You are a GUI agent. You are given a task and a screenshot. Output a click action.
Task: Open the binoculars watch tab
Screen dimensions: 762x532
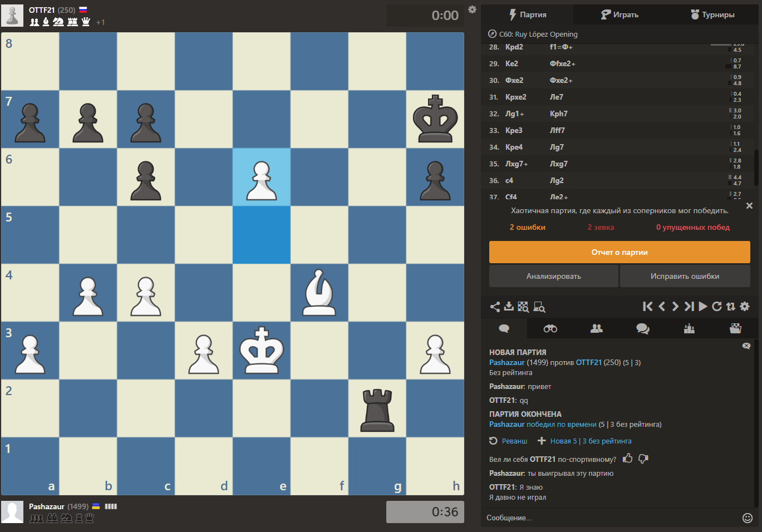point(550,328)
